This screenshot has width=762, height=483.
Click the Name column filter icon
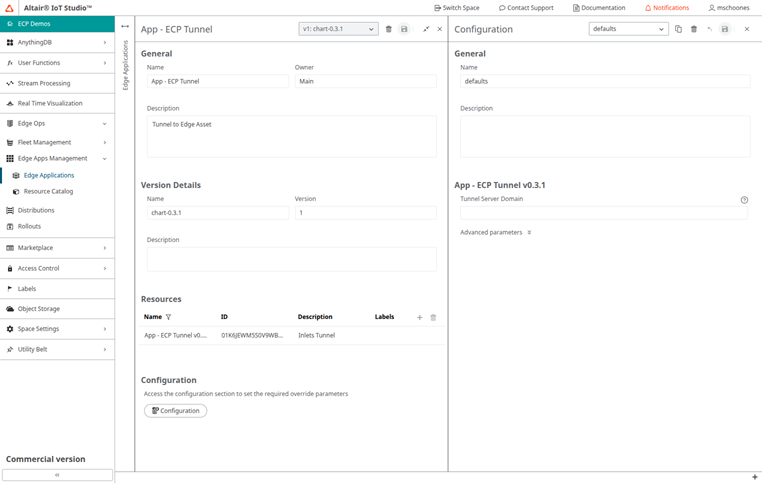pyautogui.click(x=169, y=317)
